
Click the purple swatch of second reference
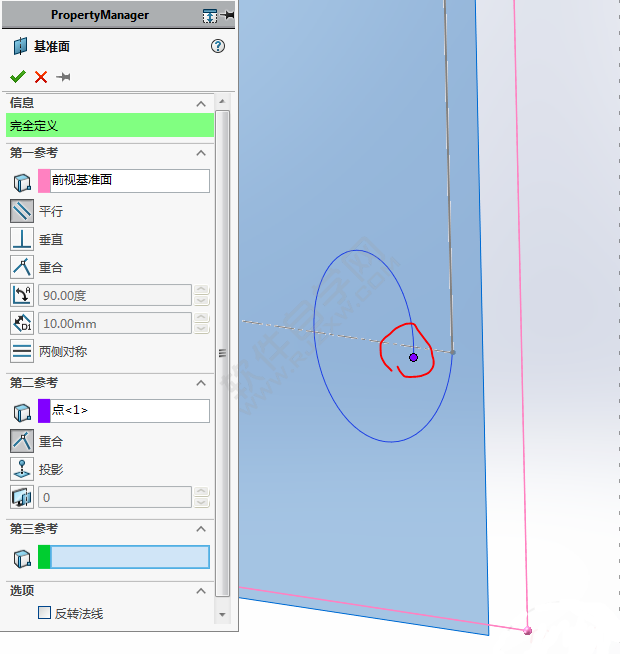[x=44, y=411]
